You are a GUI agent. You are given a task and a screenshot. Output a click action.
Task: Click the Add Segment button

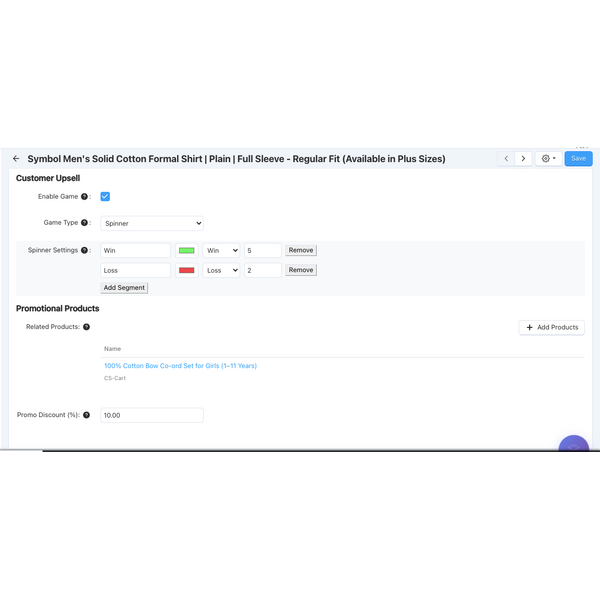[x=124, y=287]
